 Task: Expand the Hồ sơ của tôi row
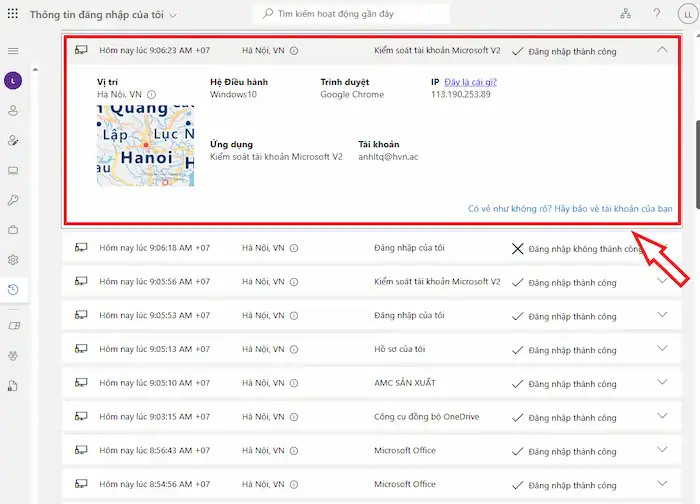[662, 348]
